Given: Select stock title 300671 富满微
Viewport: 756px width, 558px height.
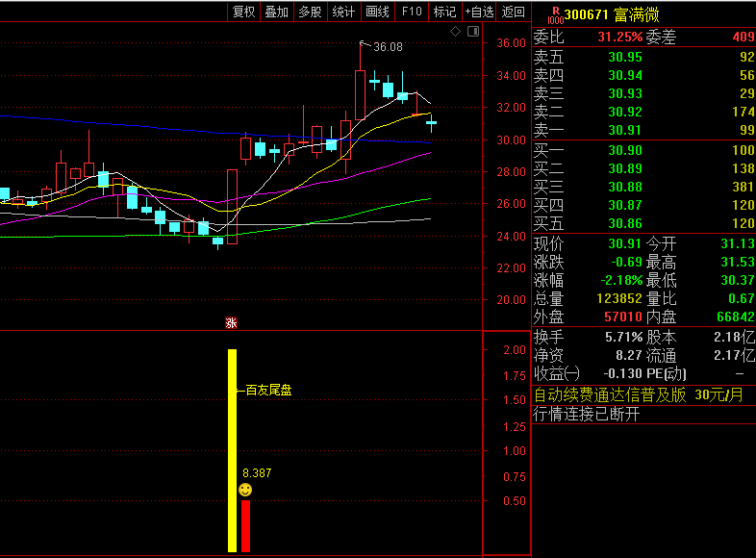Looking at the screenshot, I should (x=612, y=15).
